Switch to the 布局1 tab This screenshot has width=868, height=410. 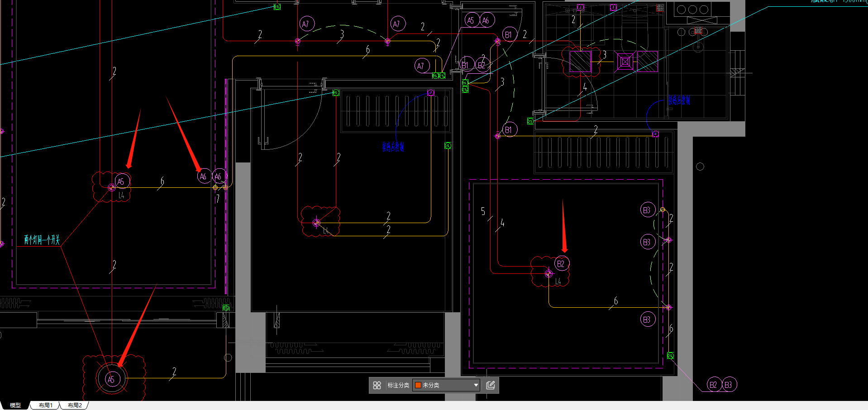coord(45,405)
